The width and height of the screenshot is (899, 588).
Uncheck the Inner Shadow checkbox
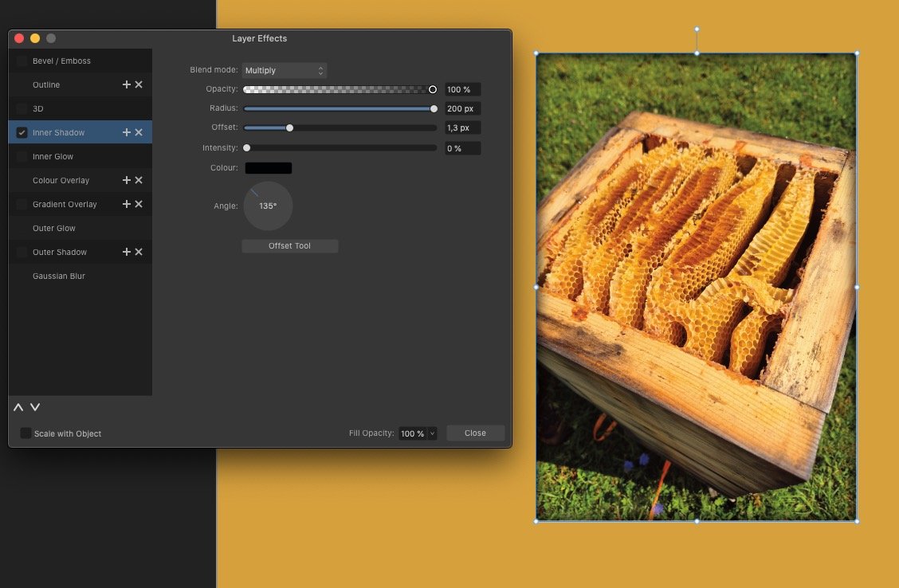22,132
